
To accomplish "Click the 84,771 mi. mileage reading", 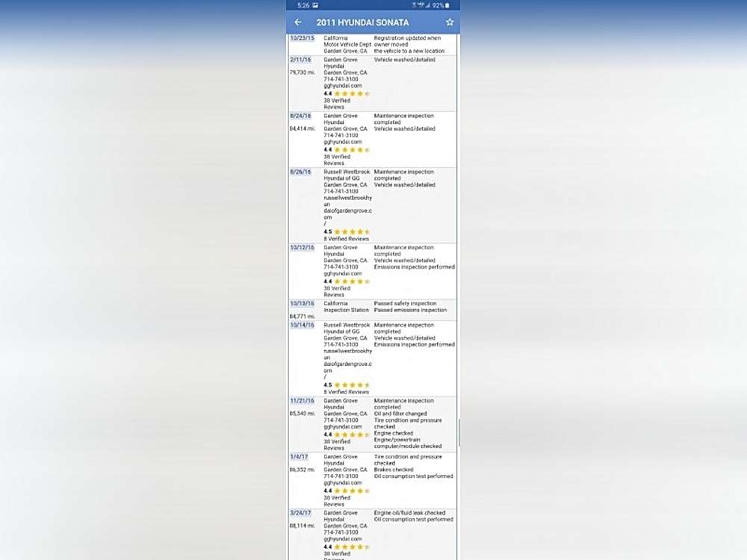I will click(302, 316).
